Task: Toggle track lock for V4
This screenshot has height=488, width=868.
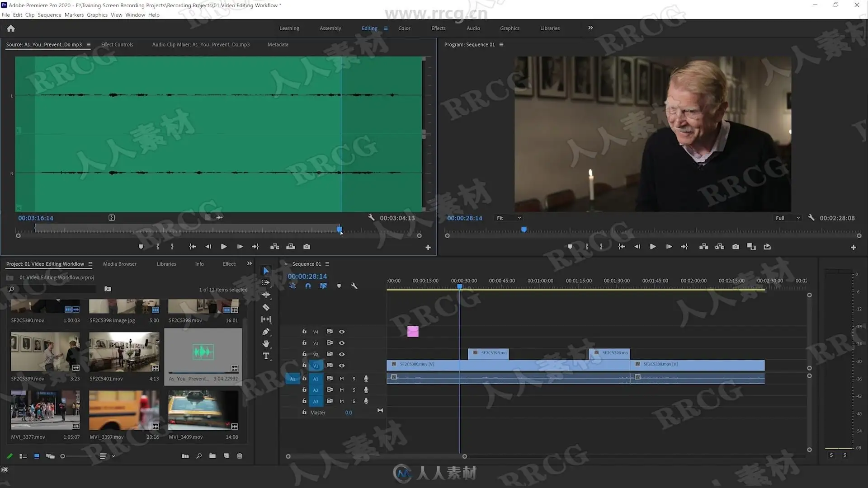Action: (x=304, y=332)
